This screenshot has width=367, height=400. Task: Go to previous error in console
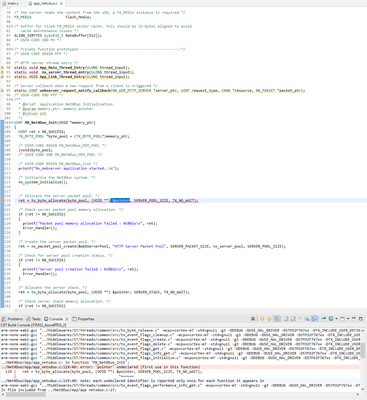(269, 319)
